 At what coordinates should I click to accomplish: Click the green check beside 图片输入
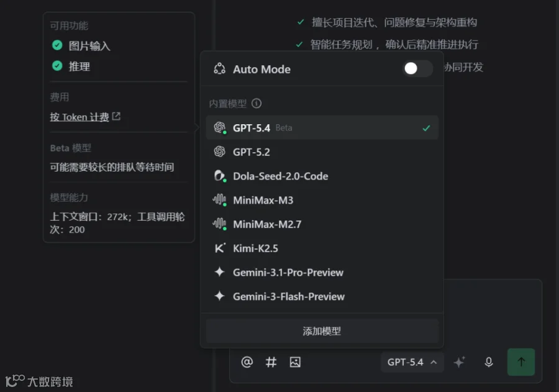(57, 45)
